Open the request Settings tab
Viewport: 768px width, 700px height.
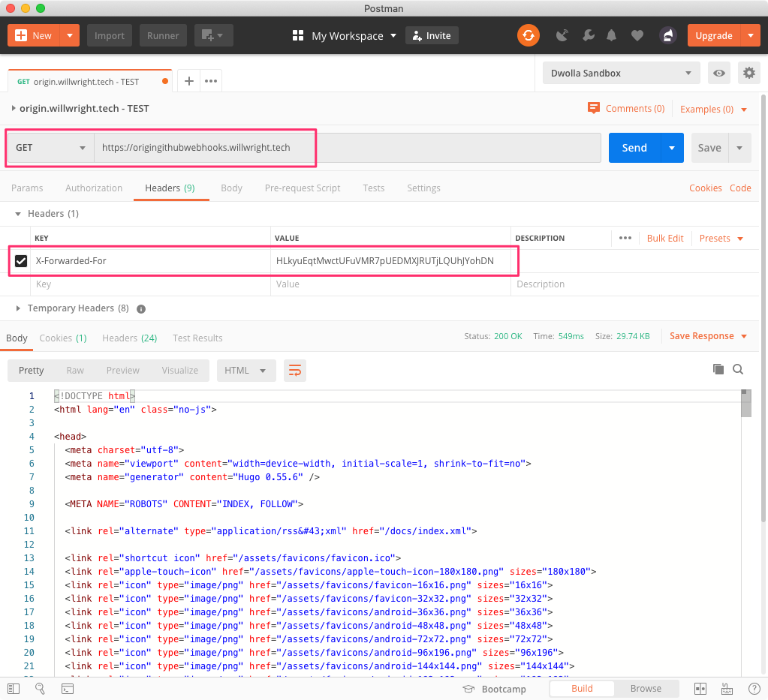pos(423,188)
